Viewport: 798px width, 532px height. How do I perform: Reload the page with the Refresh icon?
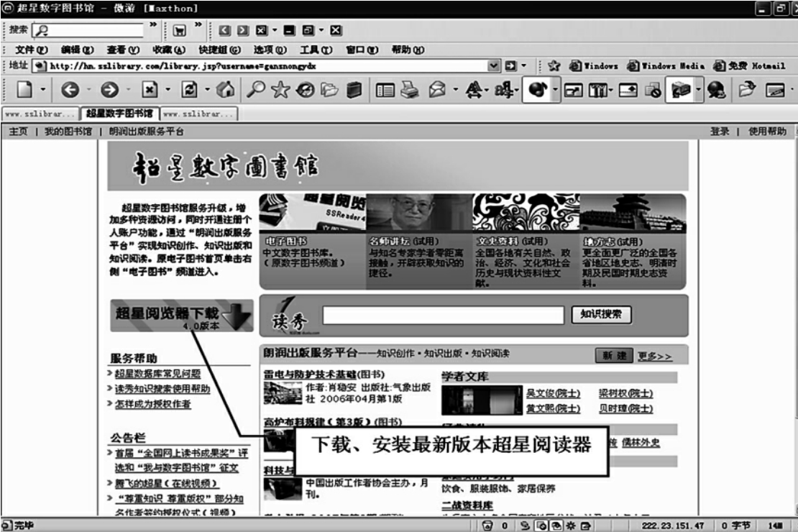tap(189, 90)
